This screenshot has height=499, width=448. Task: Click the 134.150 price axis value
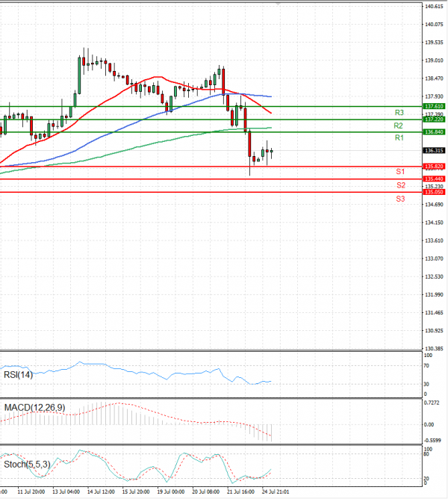pyautogui.click(x=434, y=223)
